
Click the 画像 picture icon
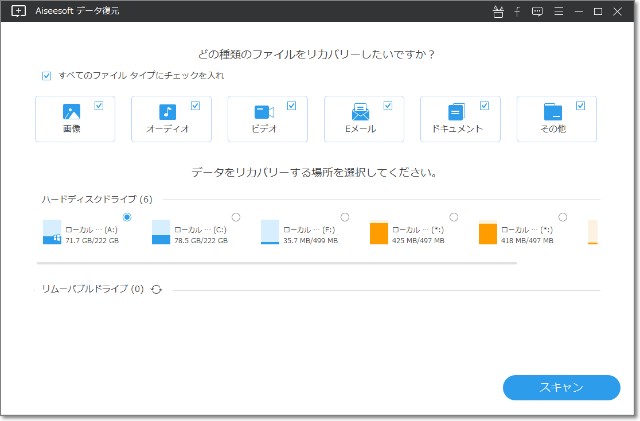[71, 113]
